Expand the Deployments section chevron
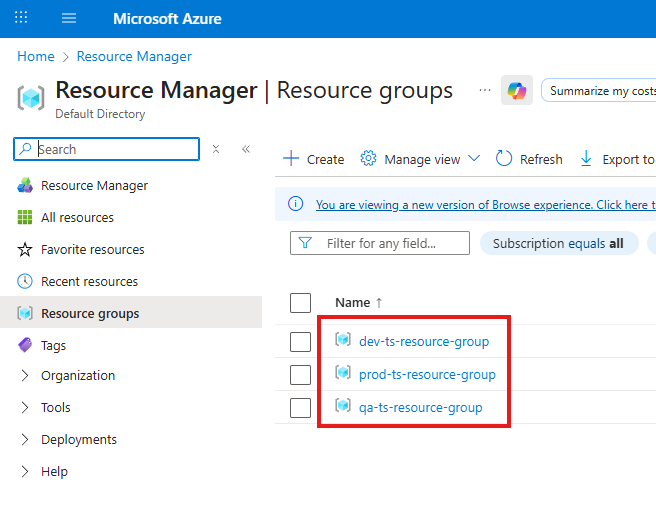Viewport: 656px width, 523px height. tap(25, 439)
